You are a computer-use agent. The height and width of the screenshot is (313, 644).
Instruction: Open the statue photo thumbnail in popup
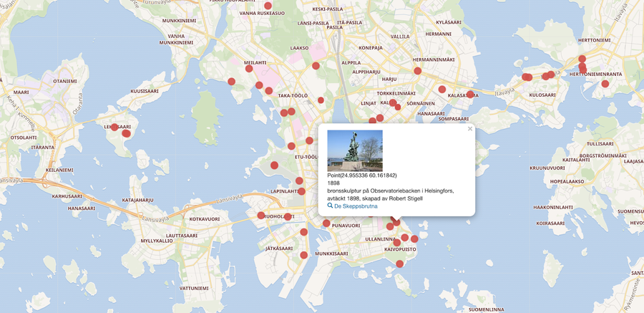coord(355,150)
